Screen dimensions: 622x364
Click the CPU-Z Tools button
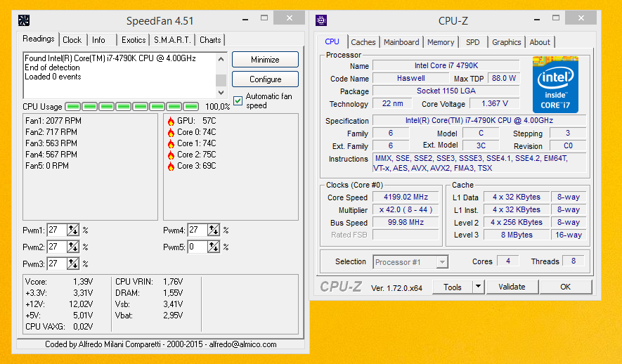pyautogui.click(x=453, y=287)
